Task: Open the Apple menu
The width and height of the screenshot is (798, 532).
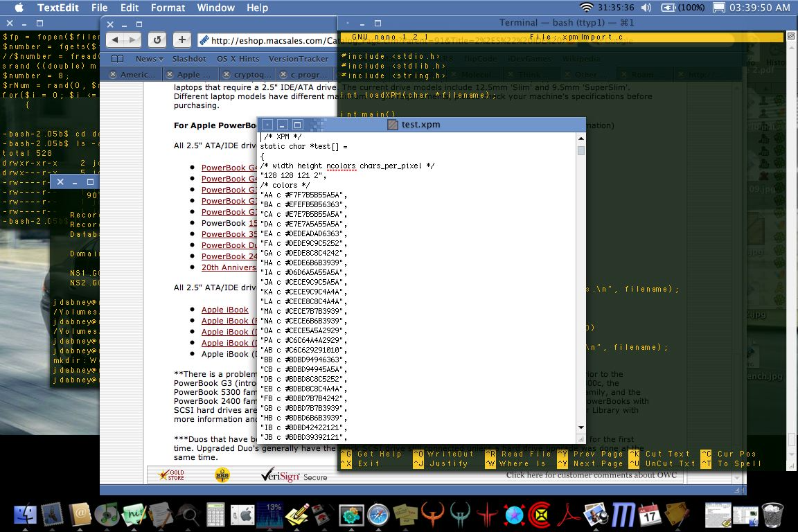Action: click(x=19, y=8)
